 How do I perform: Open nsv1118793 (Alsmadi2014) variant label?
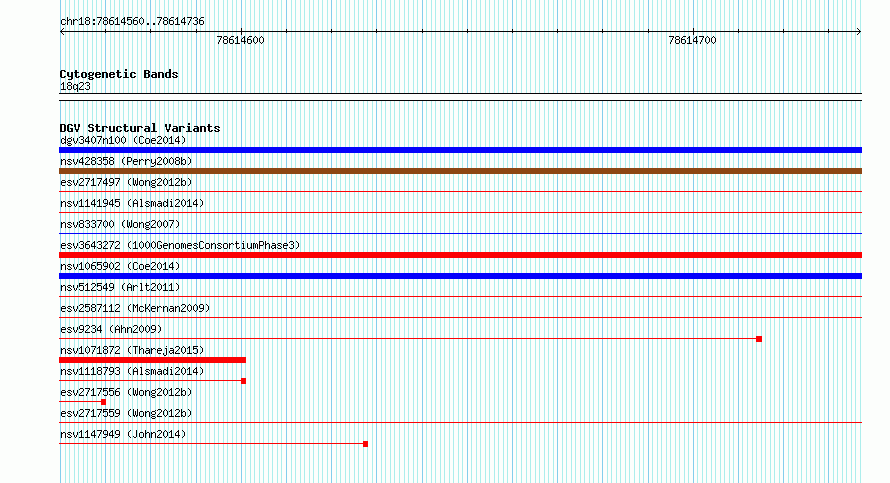pos(132,371)
